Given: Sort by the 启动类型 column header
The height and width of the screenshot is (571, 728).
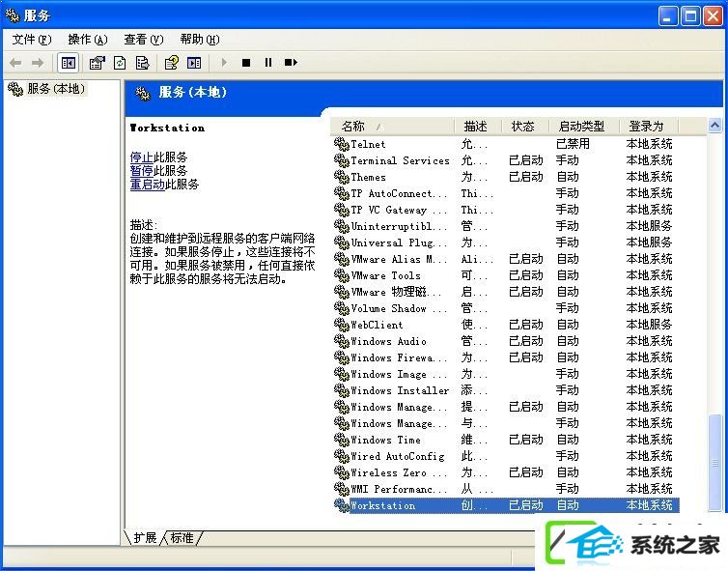Looking at the screenshot, I should [584, 126].
